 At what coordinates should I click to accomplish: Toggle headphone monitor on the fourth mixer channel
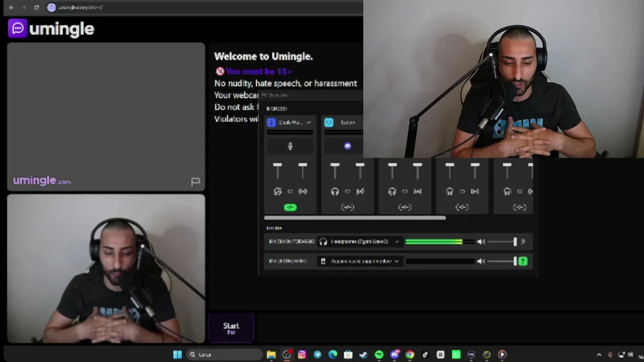point(449,191)
